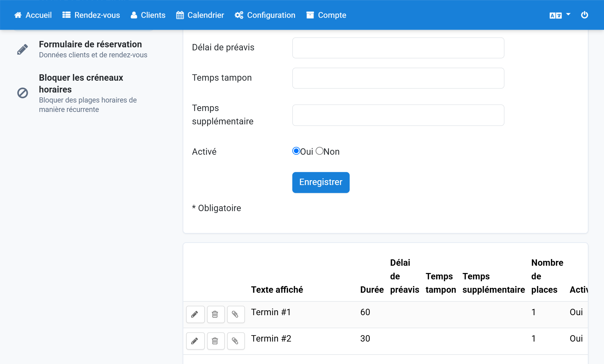The width and height of the screenshot is (604, 364).
Task: Click the Texte affiché column header
Action: click(x=277, y=290)
